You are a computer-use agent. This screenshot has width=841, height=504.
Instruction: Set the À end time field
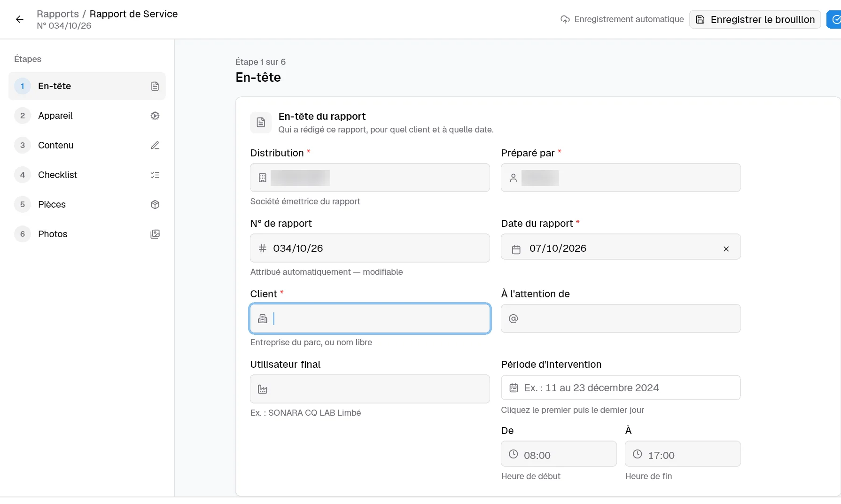(x=683, y=454)
